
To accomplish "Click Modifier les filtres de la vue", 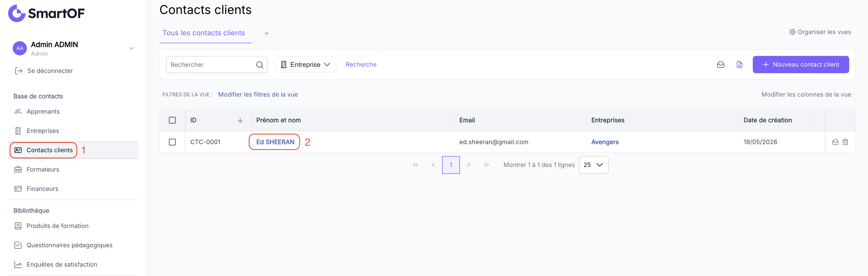I will click(258, 95).
